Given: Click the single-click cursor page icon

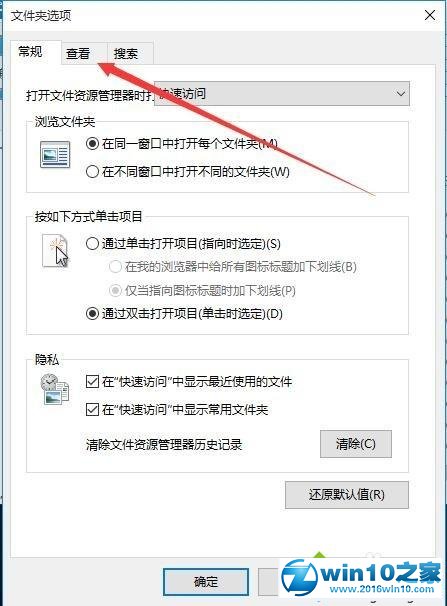Looking at the screenshot, I should pyautogui.click(x=55, y=251).
